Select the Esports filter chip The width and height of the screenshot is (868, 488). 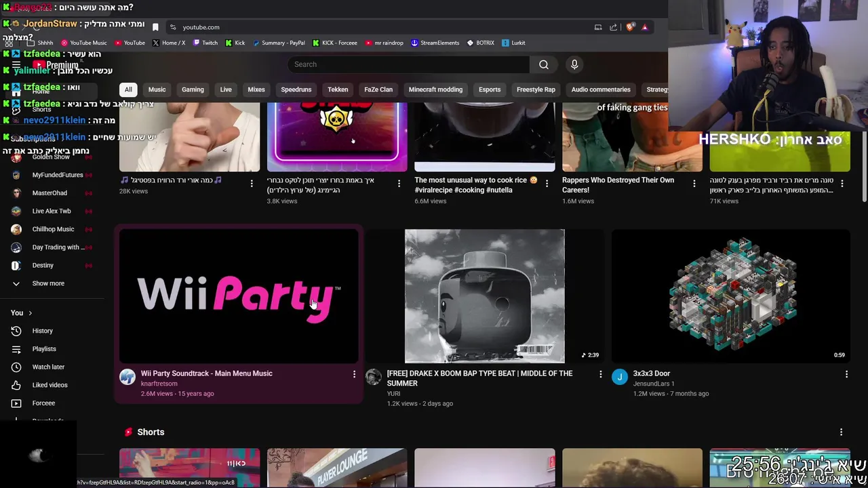[490, 89]
